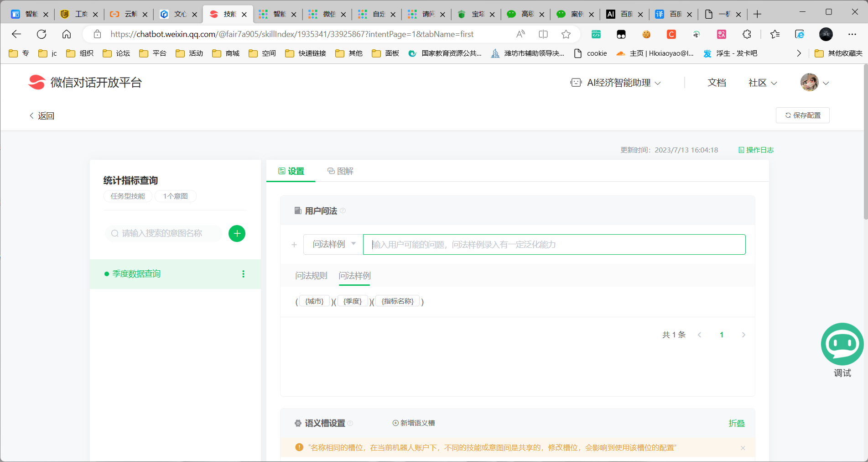Click the 问法样例 question input field
This screenshot has width=868, height=462.
pos(554,245)
